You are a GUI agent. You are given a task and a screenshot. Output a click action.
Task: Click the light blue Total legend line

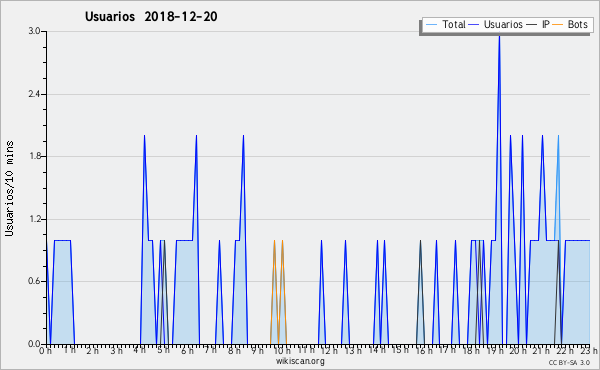tap(431, 25)
